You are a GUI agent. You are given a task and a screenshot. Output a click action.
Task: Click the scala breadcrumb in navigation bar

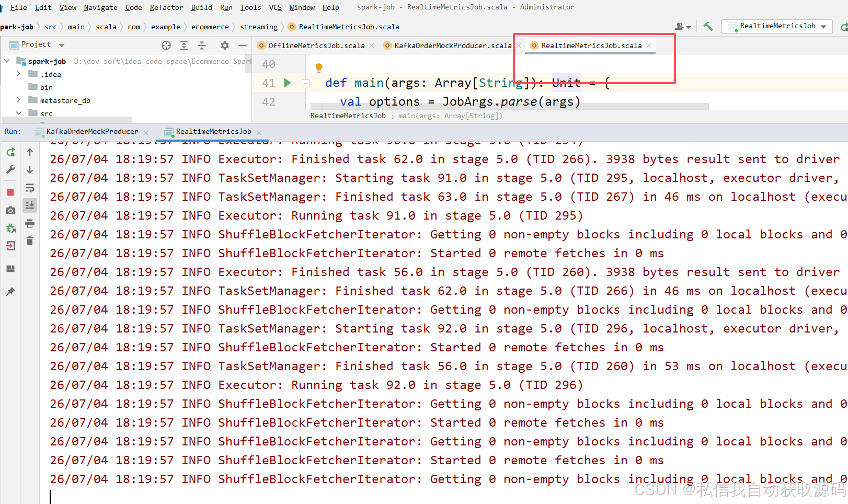coord(106,27)
